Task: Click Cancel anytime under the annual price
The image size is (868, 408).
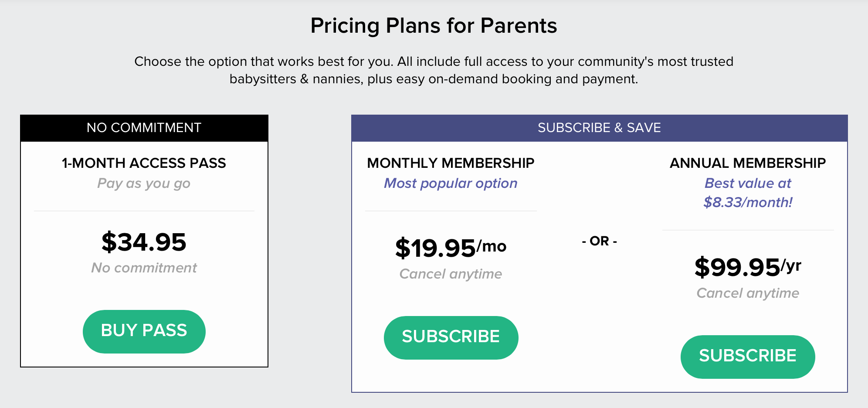Action: [x=748, y=293]
